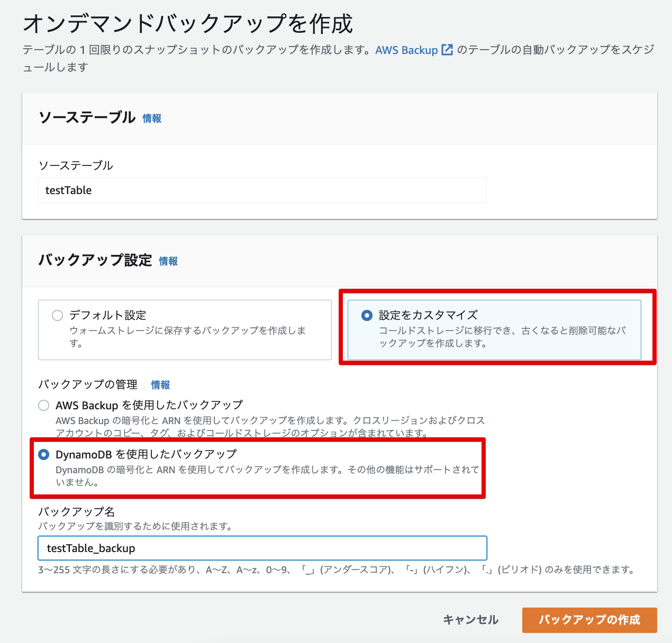Click the コールドストレージ description in customize card
Screen dimensions: 672x643
point(502,336)
